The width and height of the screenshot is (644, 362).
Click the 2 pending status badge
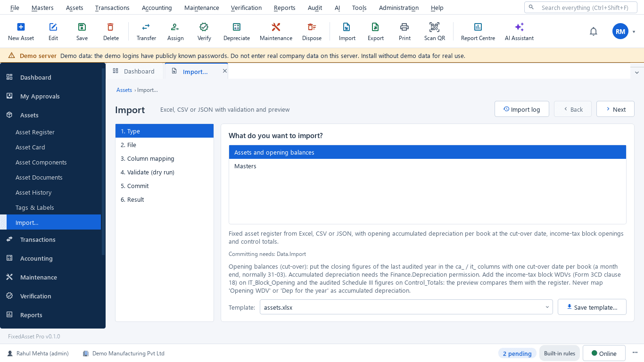coord(517,354)
